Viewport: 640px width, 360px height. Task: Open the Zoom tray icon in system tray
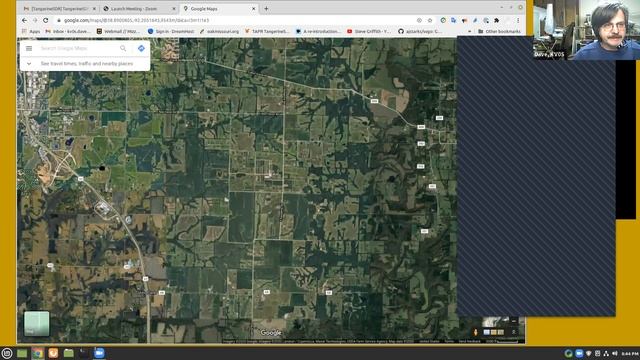[579, 353]
